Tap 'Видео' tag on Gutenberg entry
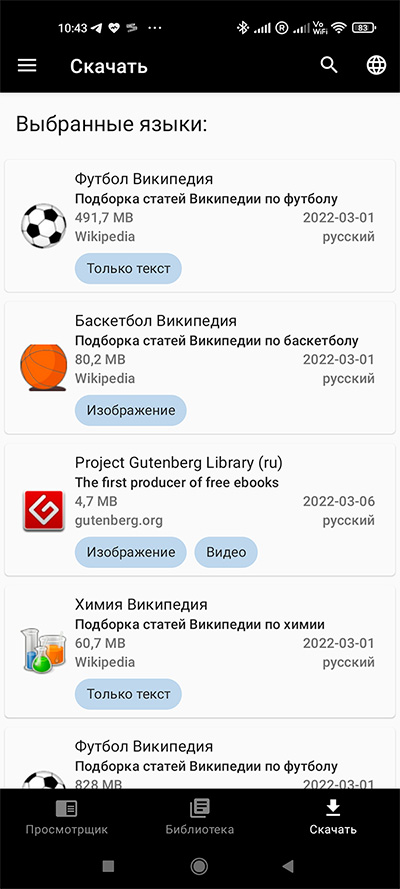Screen dimensions: 400x889 226,552
